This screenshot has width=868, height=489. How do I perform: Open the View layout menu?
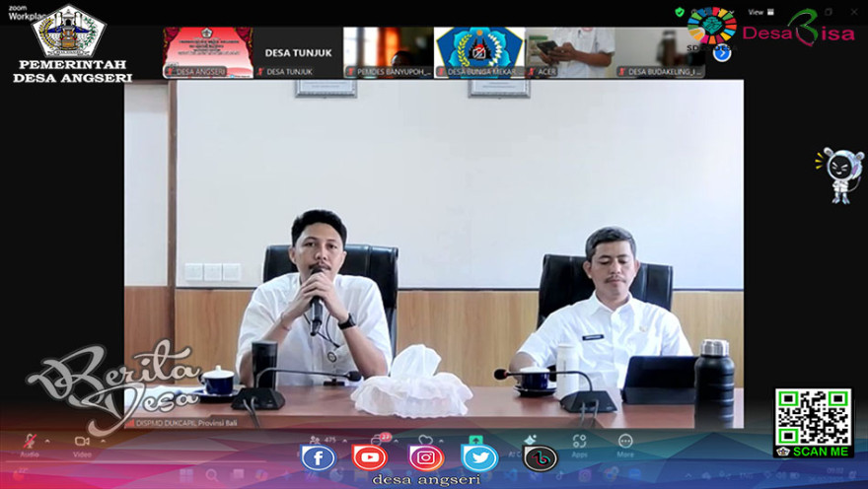(x=761, y=12)
